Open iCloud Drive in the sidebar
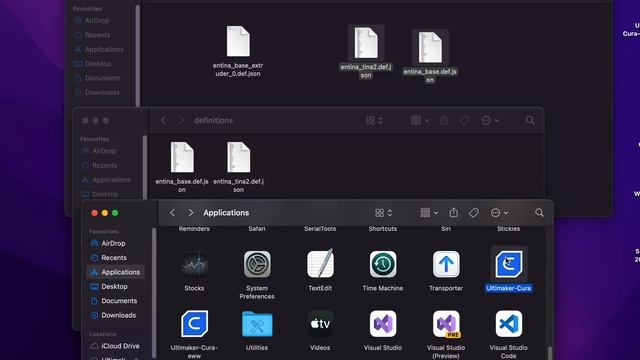Screen dimensions: 640x360 coord(115,346)
